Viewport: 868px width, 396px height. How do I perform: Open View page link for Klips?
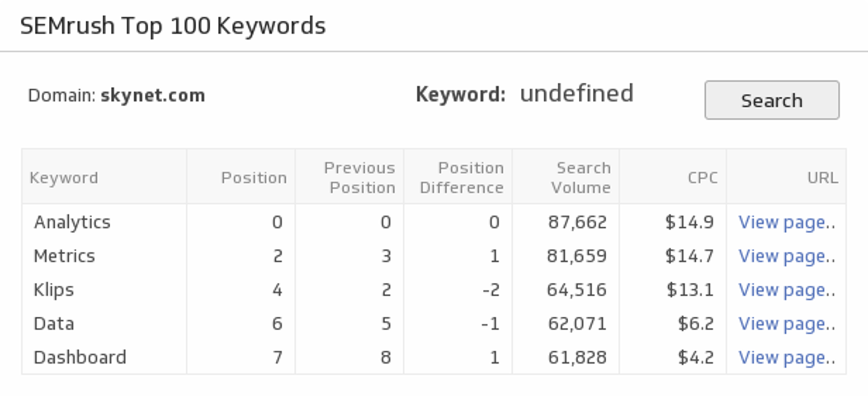[786, 290]
